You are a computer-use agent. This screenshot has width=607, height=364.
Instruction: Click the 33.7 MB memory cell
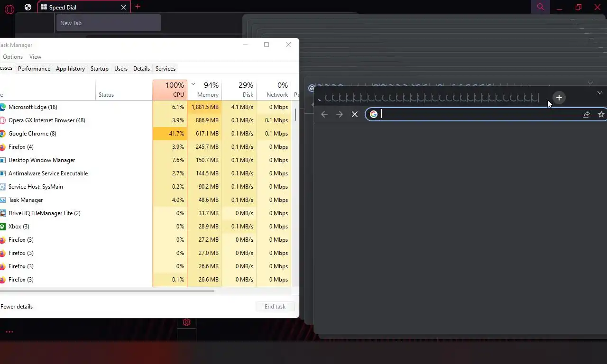point(204,213)
